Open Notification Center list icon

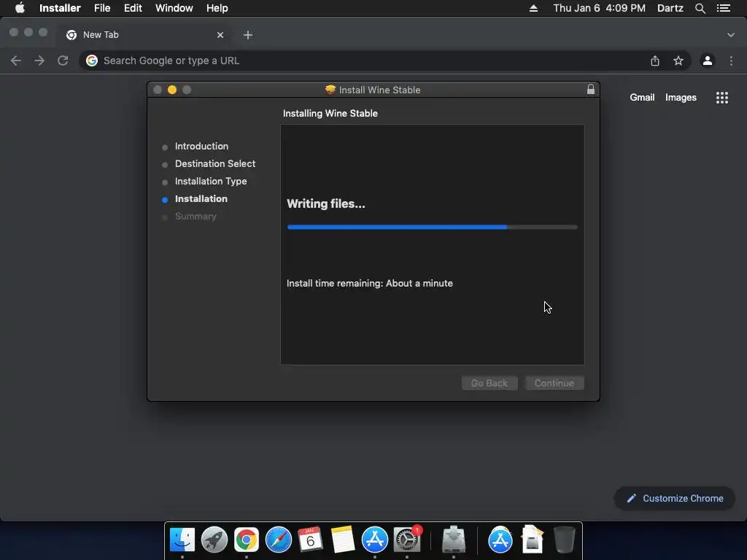tap(723, 8)
